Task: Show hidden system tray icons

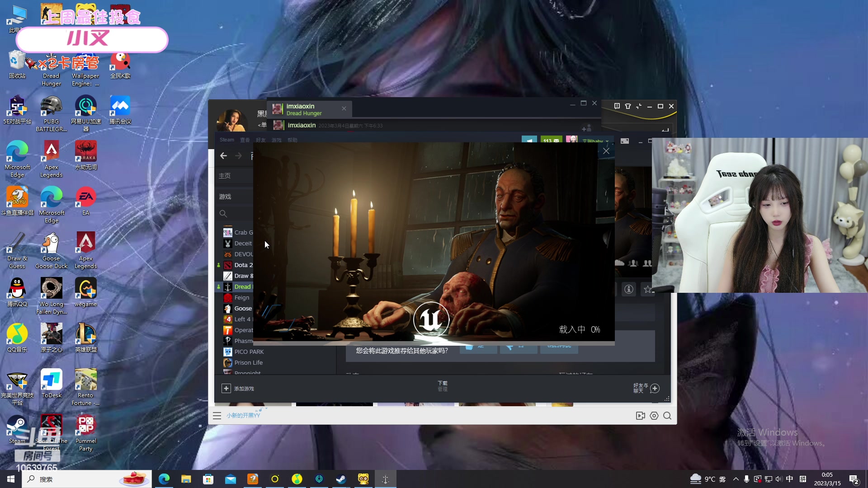Action: coord(736,479)
